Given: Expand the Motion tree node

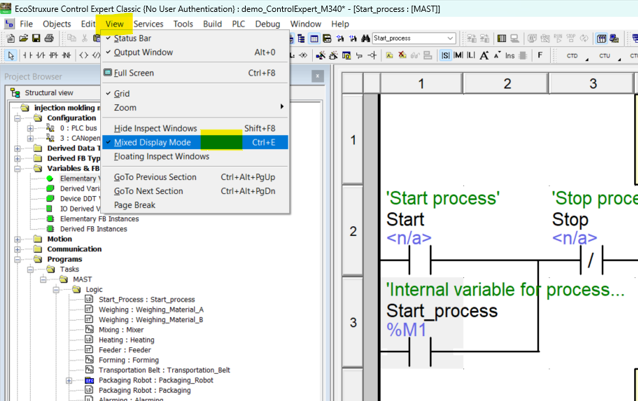Looking at the screenshot, I should [x=17, y=239].
